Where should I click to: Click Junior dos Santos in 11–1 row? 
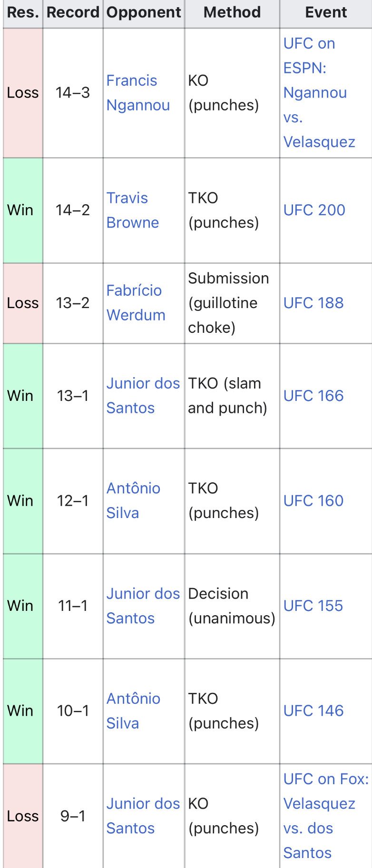(143, 606)
